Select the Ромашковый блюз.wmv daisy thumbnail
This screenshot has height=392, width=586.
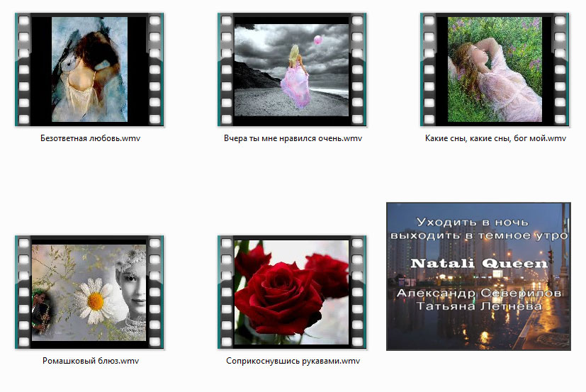coord(89,292)
